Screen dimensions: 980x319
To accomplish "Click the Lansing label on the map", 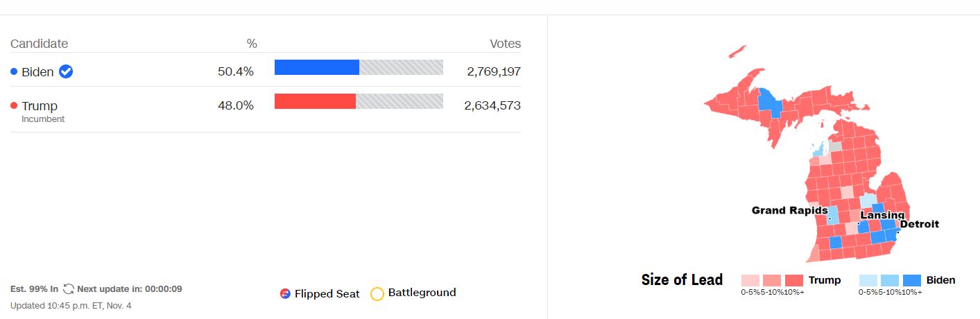I will click(x=882, y=216).
